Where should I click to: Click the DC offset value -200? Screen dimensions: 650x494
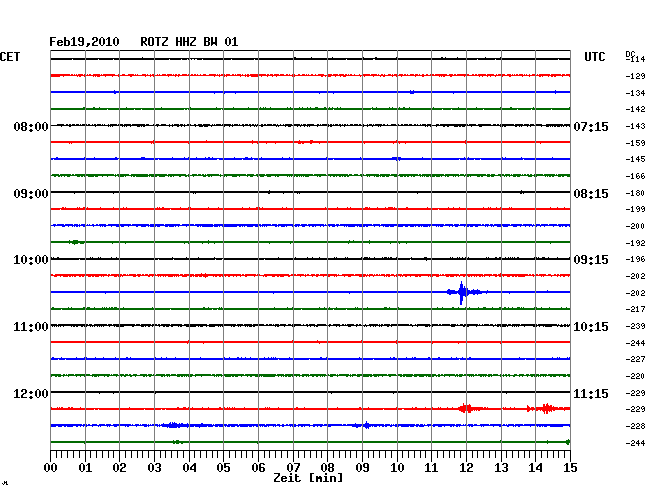coord(635,226)
